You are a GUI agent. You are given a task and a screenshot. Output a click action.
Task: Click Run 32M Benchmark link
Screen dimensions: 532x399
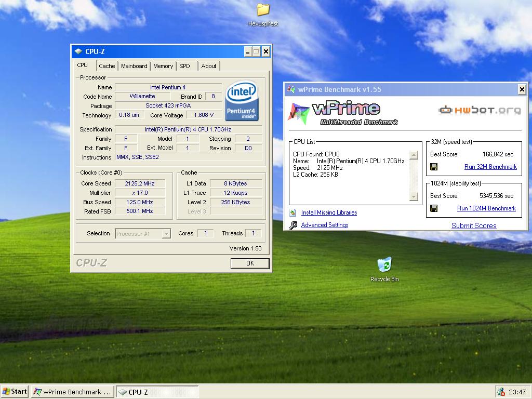click(x=490, y=167)
